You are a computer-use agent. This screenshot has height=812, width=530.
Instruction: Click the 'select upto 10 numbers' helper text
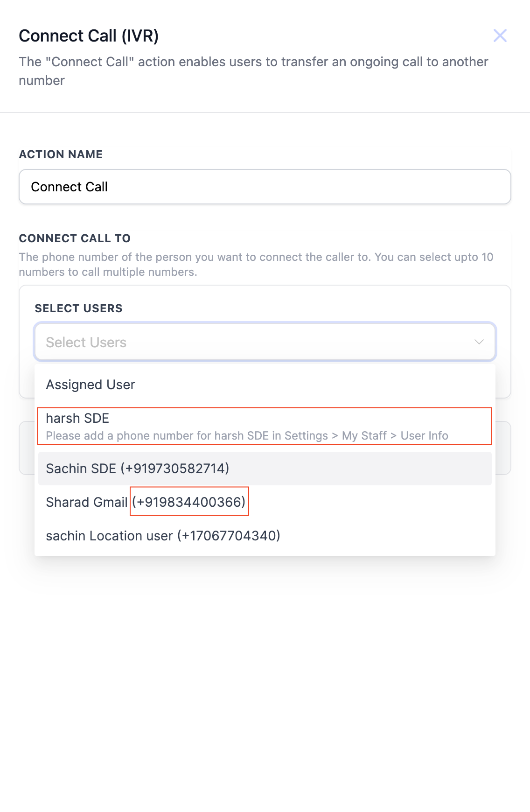coord(256,264)
